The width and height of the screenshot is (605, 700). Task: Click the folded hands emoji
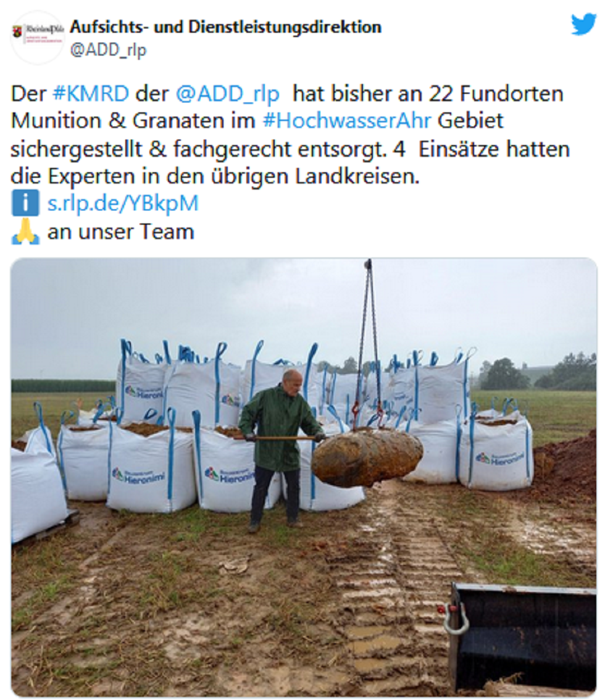click(25, 231)
